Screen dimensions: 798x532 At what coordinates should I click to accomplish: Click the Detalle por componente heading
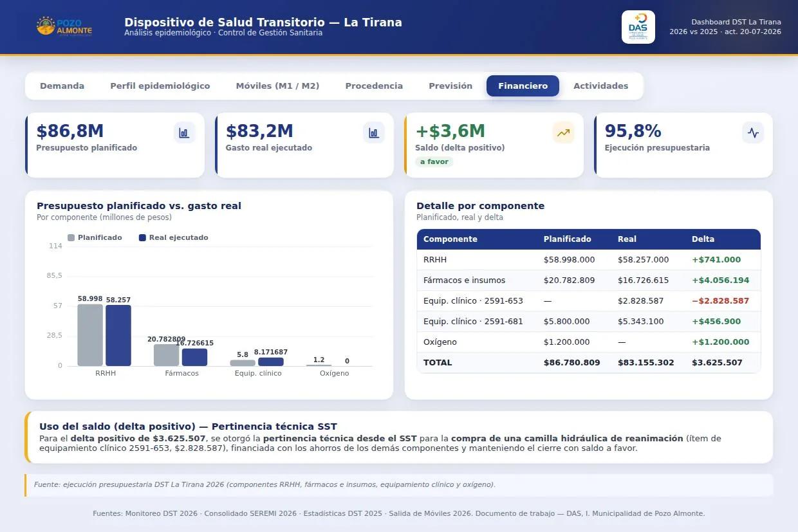tap(480, 206)
